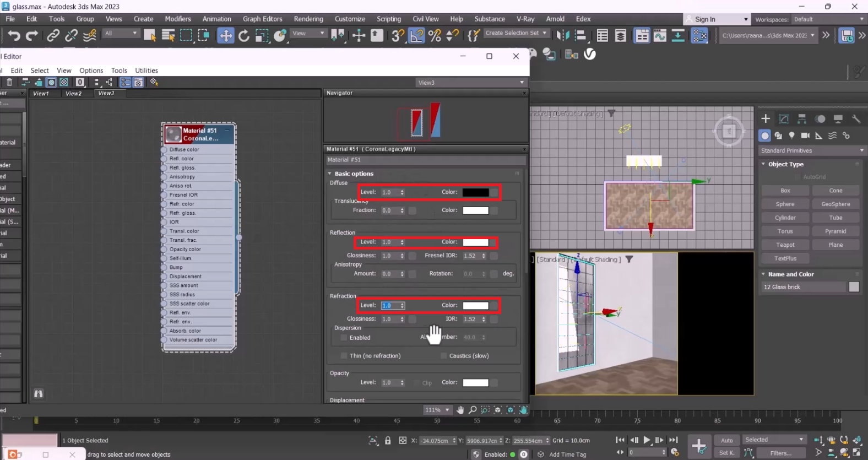Select the Move tool in main toolbar
The height and width of the screenshot is (460, 868).
click(225, 36)
